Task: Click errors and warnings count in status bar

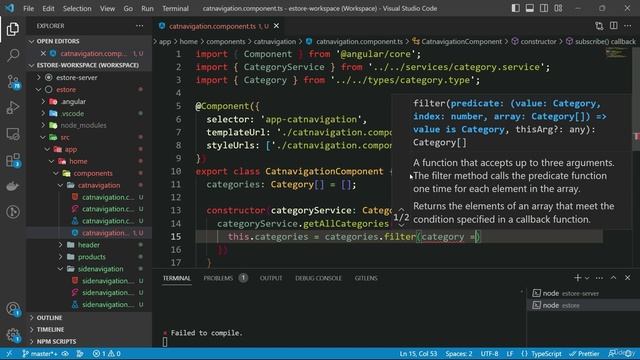Action: click(107, 354)
